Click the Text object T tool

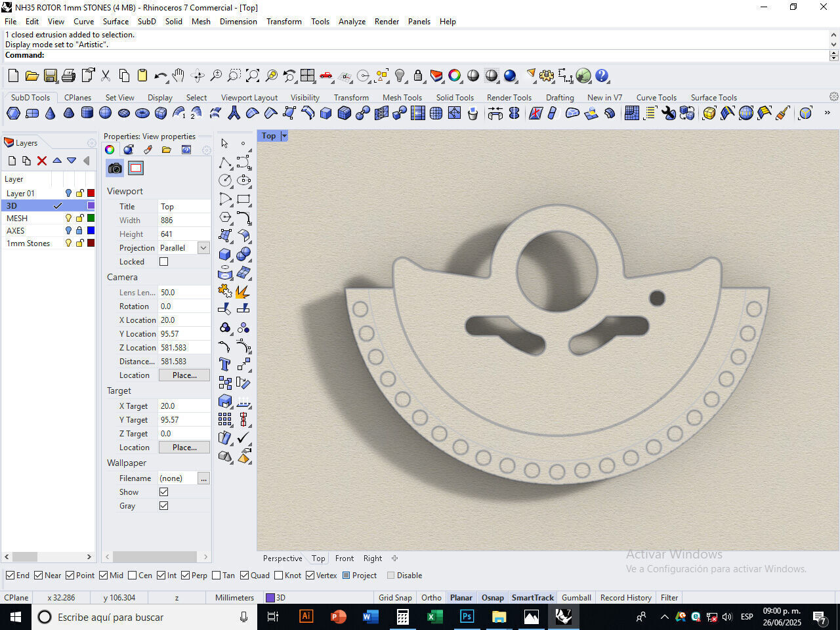(x=225, y=364)
